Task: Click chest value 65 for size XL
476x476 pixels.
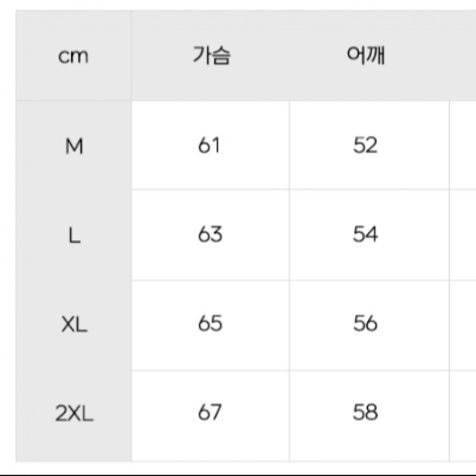Action: pos(210,324)
